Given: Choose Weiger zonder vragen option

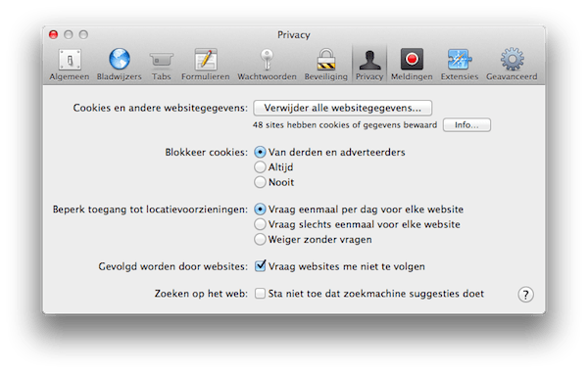Looking at the screenshot, I should (260, 239).
